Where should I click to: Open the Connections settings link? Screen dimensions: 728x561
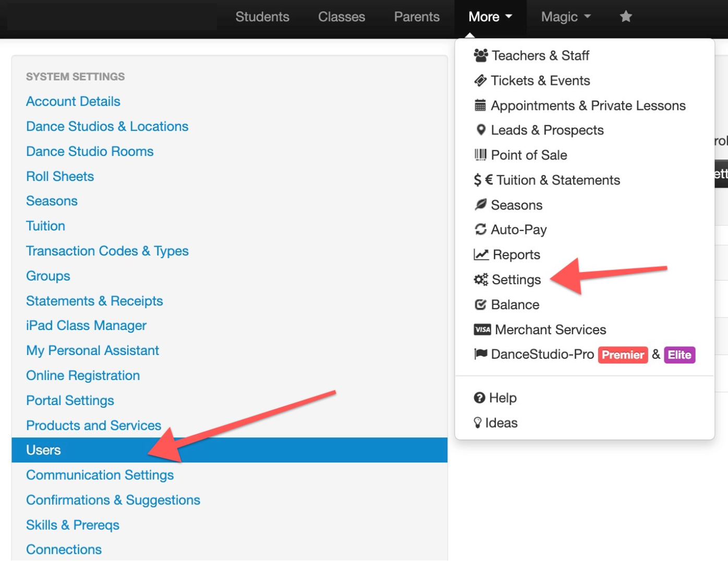tap(64, 550)
